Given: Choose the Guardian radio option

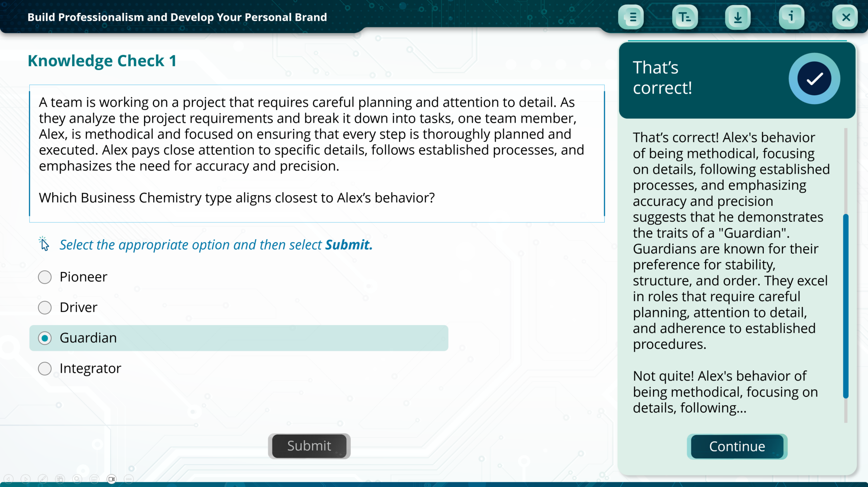Looking at the screenshot, I should coord(45,338).
